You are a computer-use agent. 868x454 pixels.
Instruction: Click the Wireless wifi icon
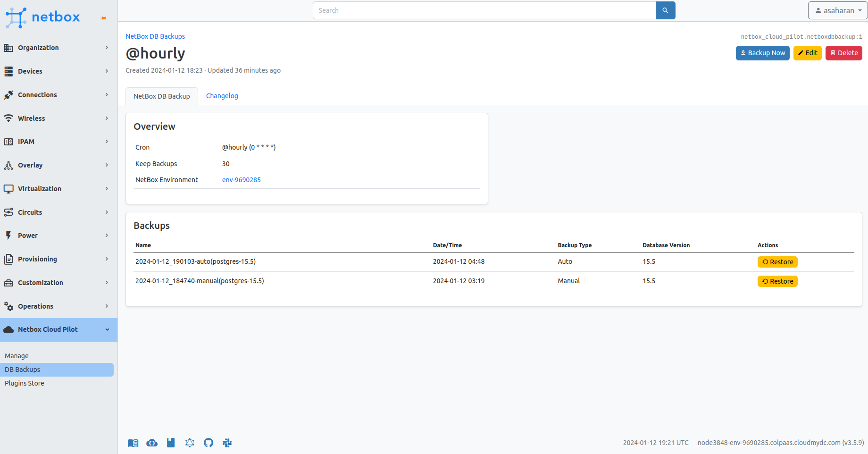[8, 118]
